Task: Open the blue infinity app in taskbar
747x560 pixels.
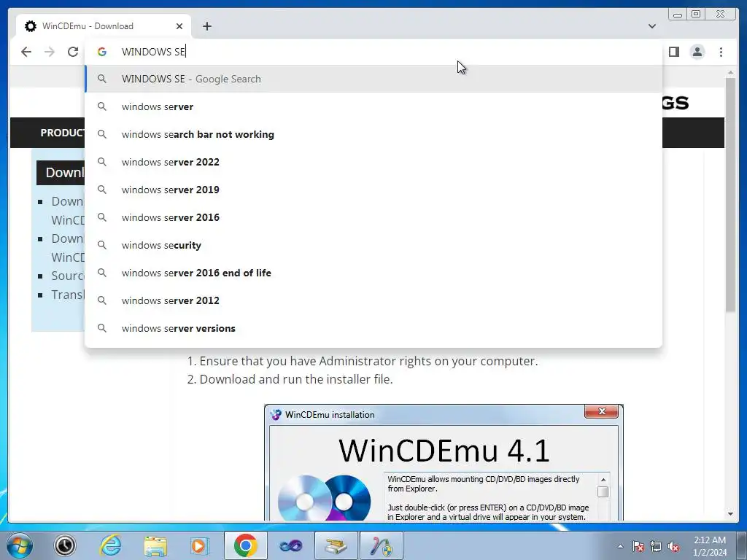Action: click(x=290, y=545)
